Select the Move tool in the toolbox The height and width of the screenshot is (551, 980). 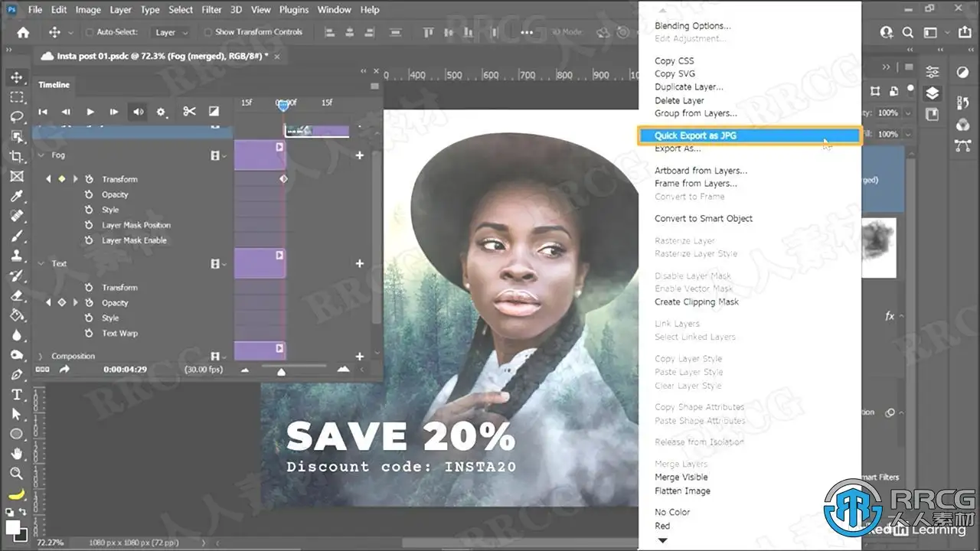(16, 77)
